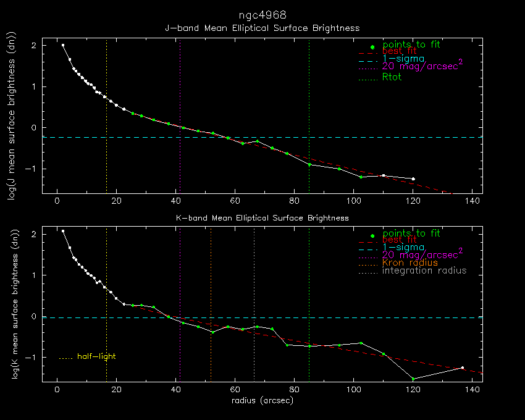The width and height of the screenshot is (525, 420).
Task: Click the green dot marker in J-band legend
Action: click(x=372, y=46)
